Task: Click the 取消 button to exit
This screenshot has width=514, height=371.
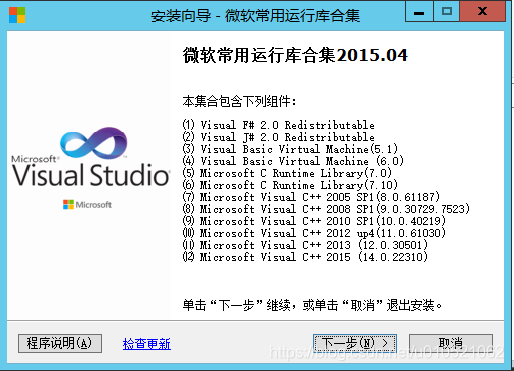Action: point(451,343)
